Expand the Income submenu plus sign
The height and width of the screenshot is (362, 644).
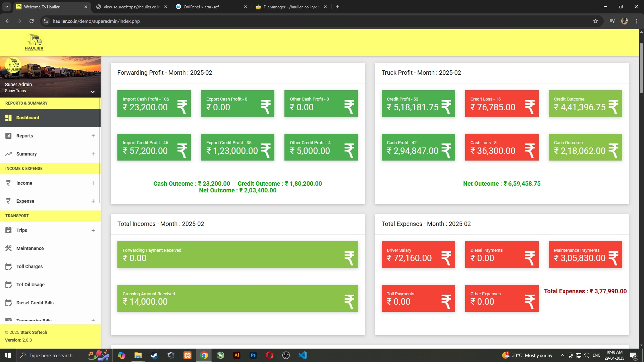coord(93,183)
